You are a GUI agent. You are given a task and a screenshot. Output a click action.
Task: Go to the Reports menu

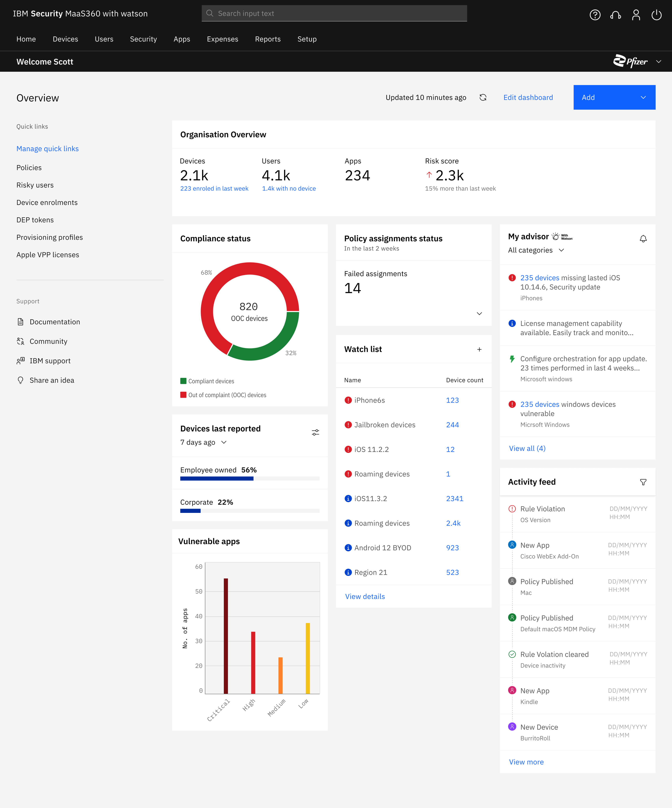pyautogui.click(x=267, y=39)
